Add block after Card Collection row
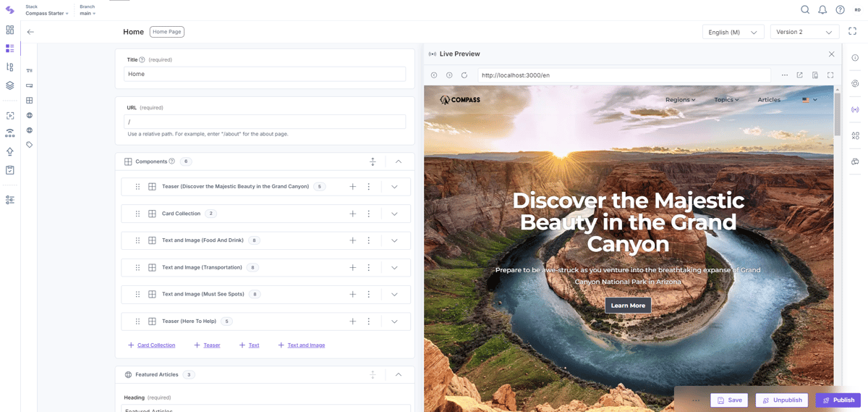This screenshot has width=868, height=412. [353, 214]
